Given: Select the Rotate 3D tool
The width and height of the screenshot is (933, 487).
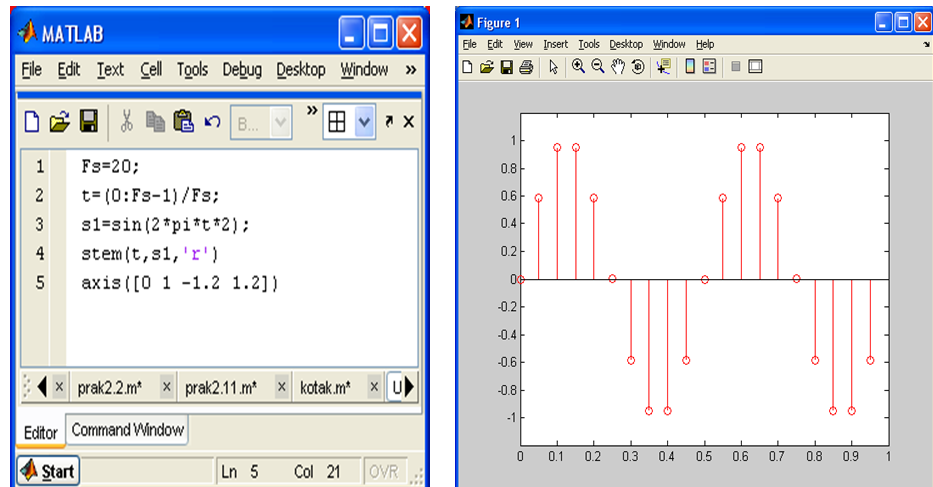Looking at the screenshot, I should click(638, 67).
